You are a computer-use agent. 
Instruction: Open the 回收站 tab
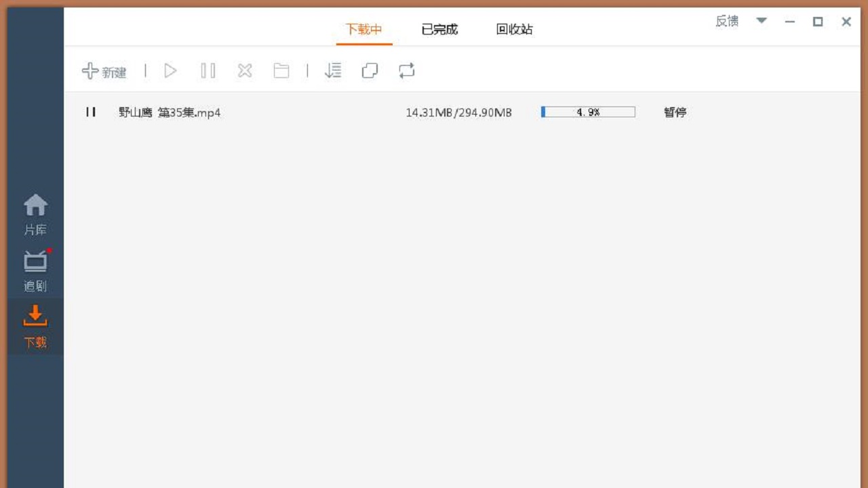point(515,30)
